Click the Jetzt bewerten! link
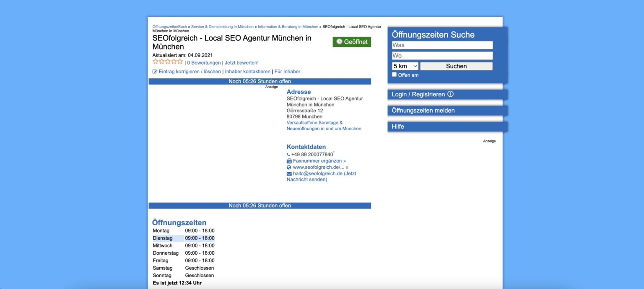Screen dimensions: 644x289 (x=241, y=63)
